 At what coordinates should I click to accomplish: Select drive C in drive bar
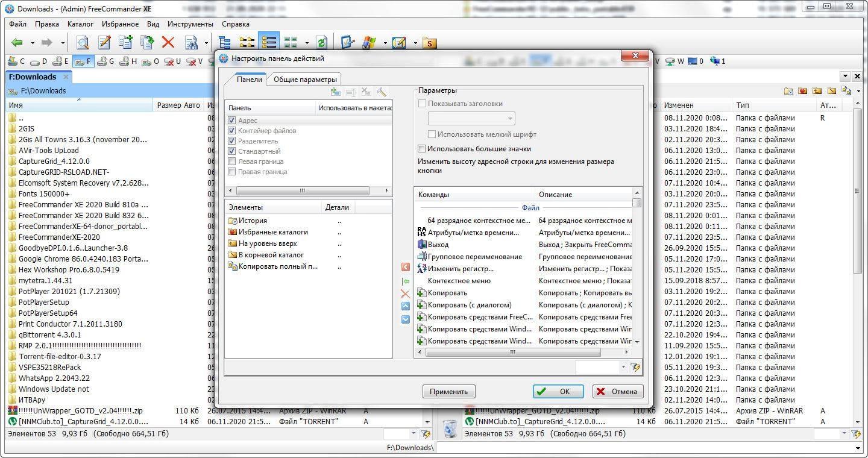click(16, 61)
